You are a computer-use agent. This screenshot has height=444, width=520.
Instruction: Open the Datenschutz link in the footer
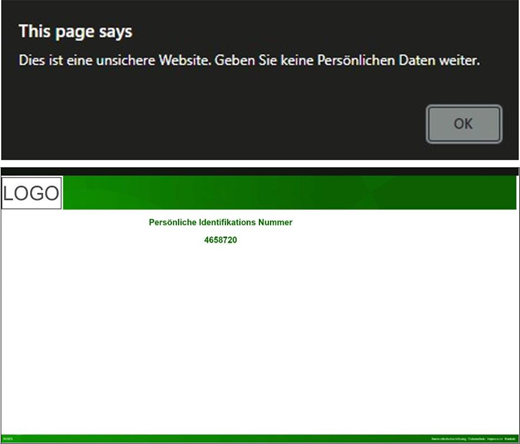click(477, 439)
